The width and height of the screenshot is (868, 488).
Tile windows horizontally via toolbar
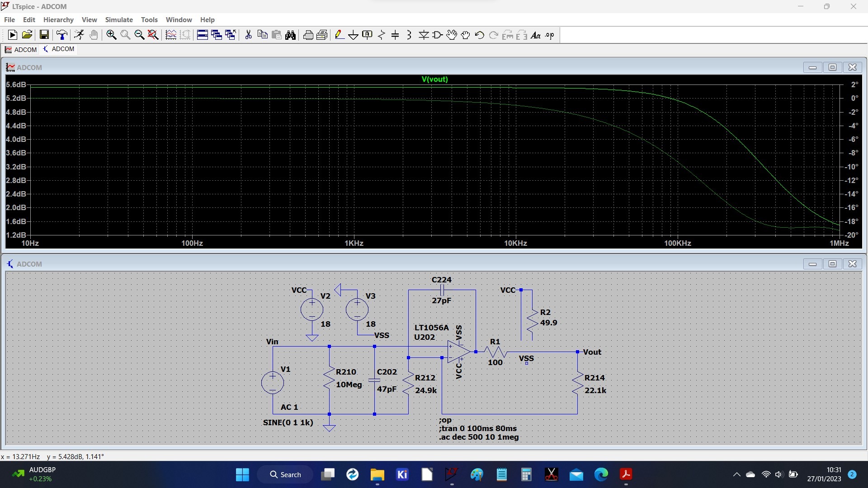pyautogui.click(x=202, y=35)
